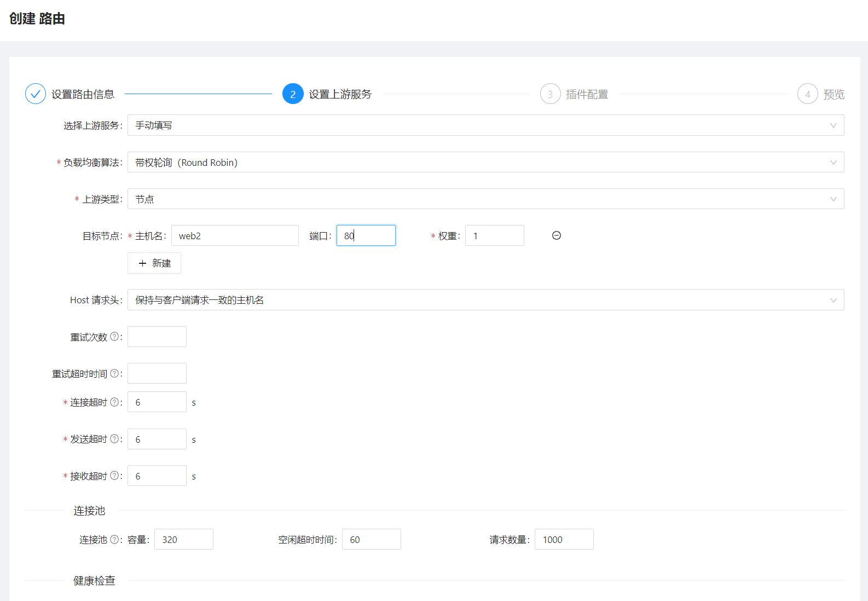Open the Host 请求头 dropdown
This screenshot has height=601, width=868.
(x=486, y=300)
